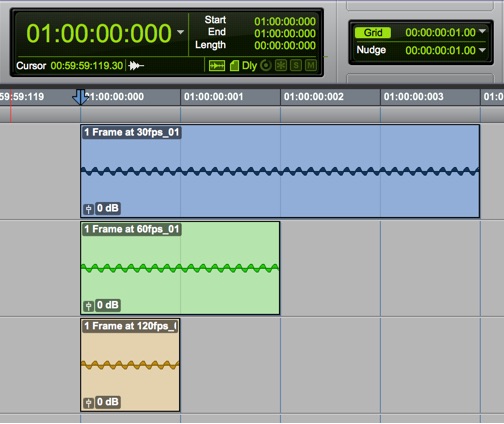Click the clip gain fader icon on 60fps clip
The image size is (504, 424).
(88, 306)
